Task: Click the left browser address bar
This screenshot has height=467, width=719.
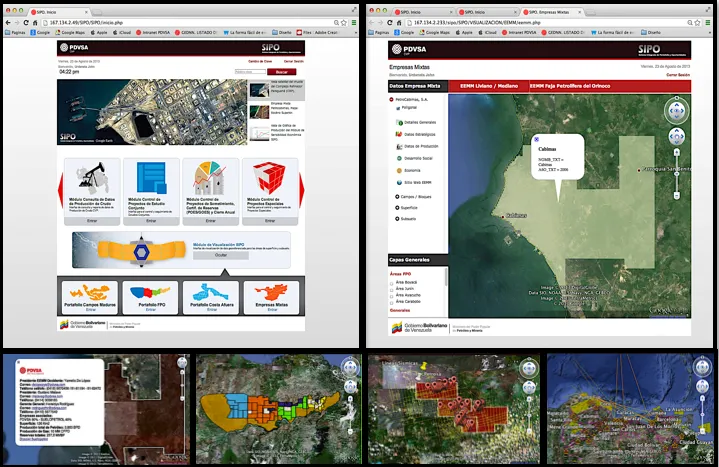Action: [x=191, y=22]
